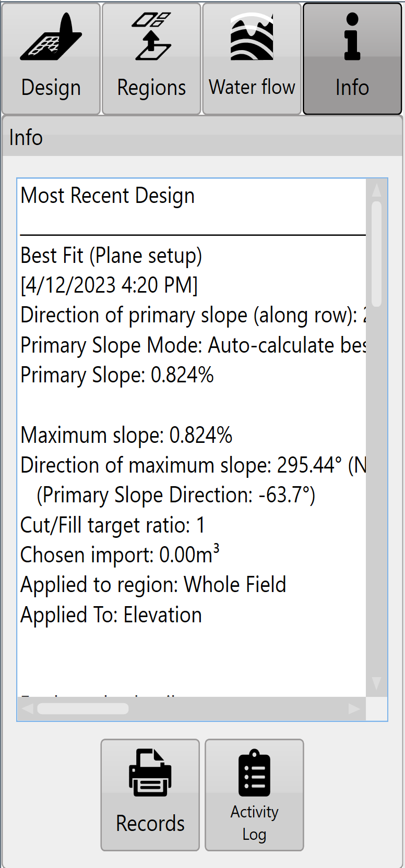This screenshot has height=868, width=405.
Task: Click the vertical scrollbar down arrow
Action: 376,683
